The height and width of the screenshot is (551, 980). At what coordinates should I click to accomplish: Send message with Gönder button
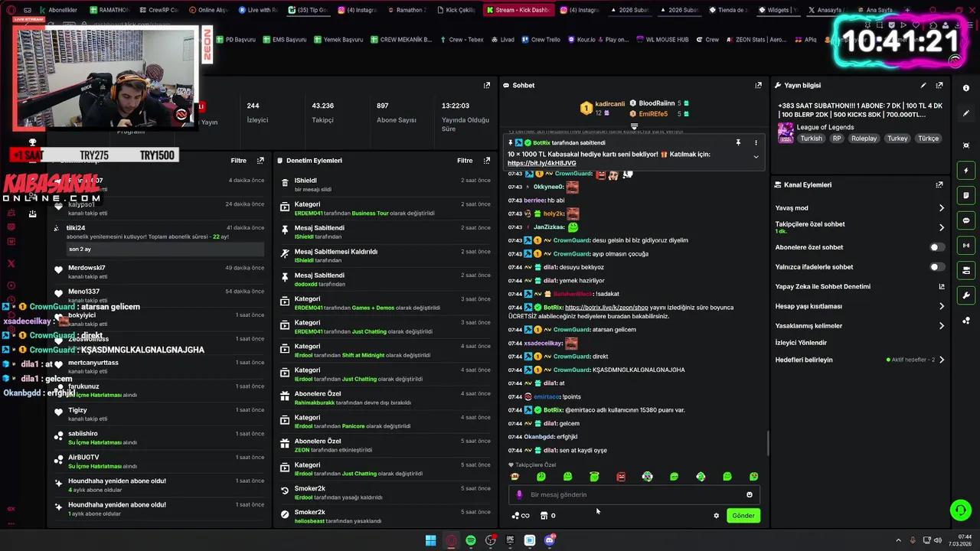(x=743, y=516)
